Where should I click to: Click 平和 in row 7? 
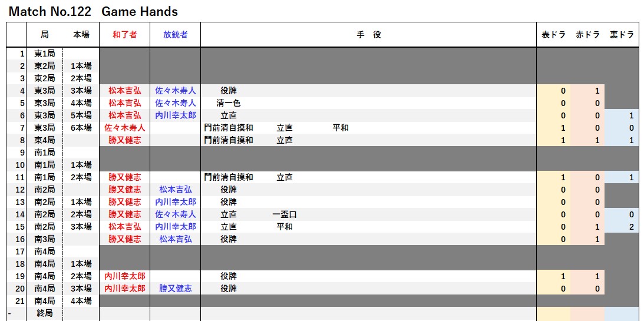[x=341, y=128]
